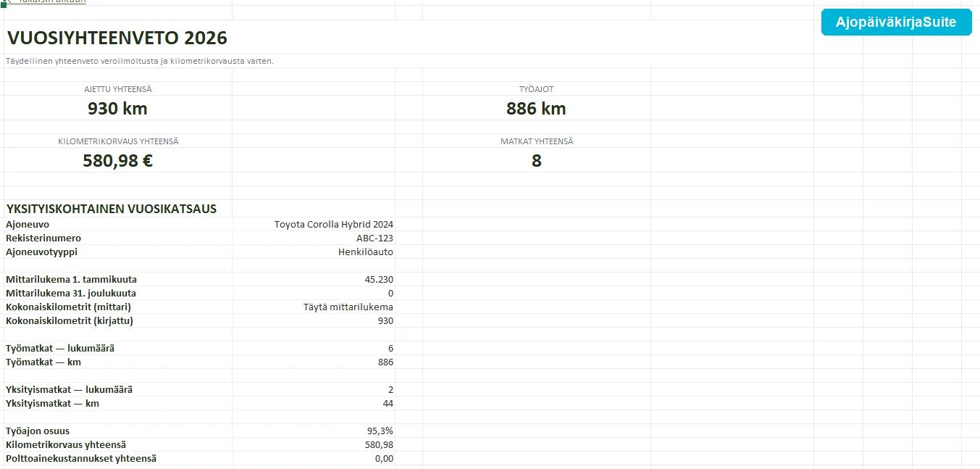Select the VUOSIYHTEENVETO 2026 title cell
This screenshot has height=469, width=980.
pos(117,38)
